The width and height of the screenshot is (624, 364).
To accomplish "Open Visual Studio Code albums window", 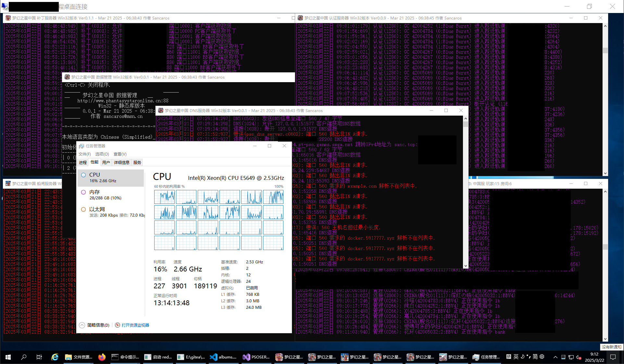I will pyautogui.click(x=223, y=357).
